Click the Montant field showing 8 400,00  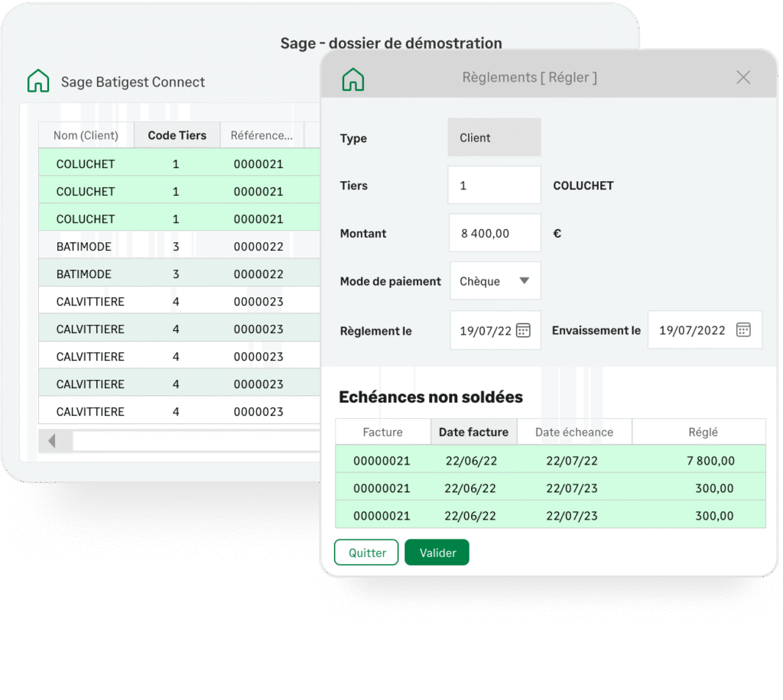click(x=494, y=234)
